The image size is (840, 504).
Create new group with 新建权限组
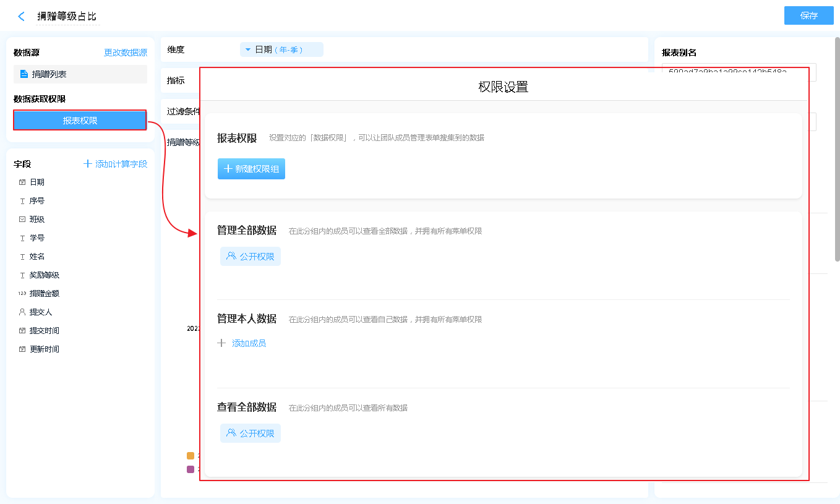click(251, 169)
